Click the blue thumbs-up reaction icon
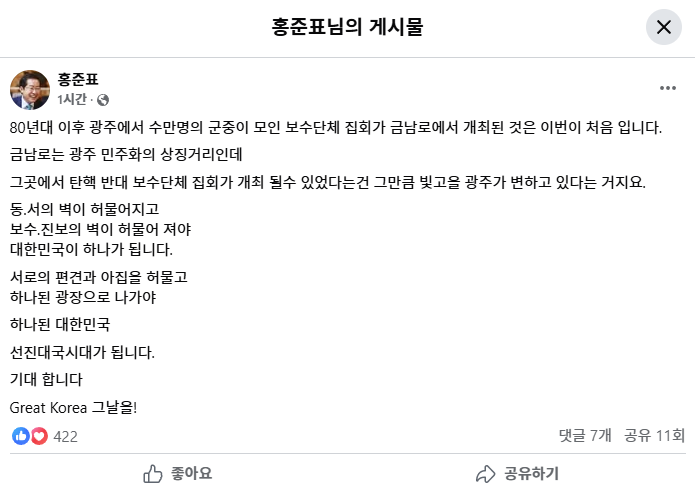Image resolution: width=695 pixels, height=485 pixels. tap(21, 436)
